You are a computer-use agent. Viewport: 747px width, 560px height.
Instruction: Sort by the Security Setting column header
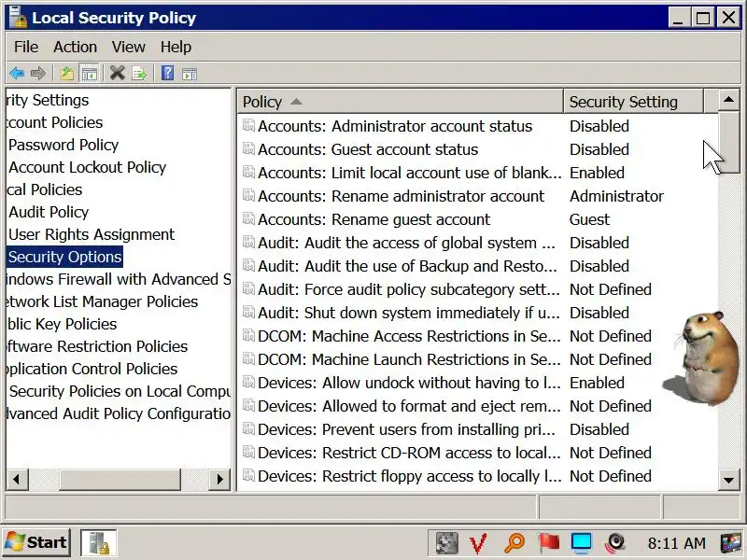[x=633, y=102]
